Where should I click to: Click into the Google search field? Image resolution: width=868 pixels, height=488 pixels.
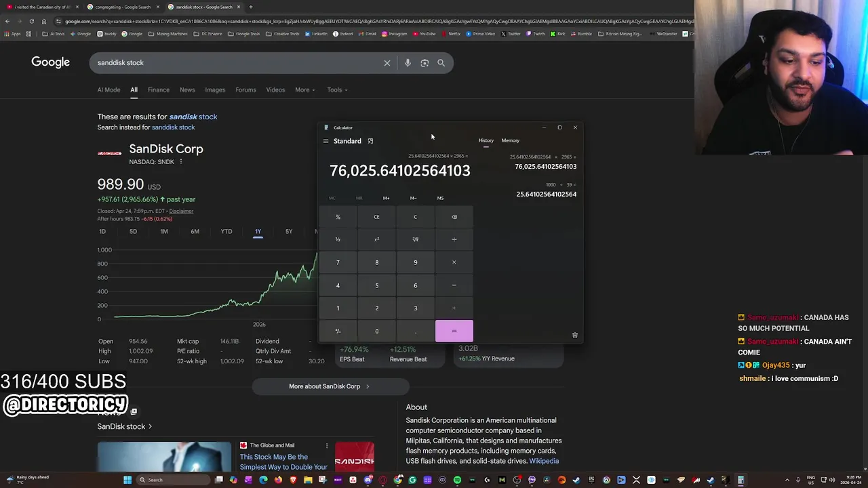coord(237,63)
